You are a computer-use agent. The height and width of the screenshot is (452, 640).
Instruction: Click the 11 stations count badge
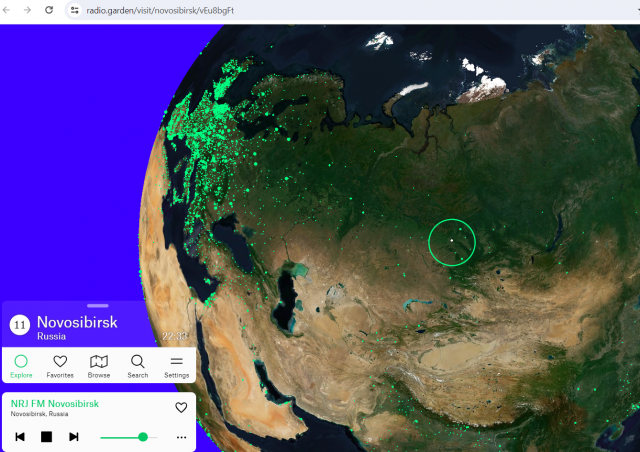(20, 325)
